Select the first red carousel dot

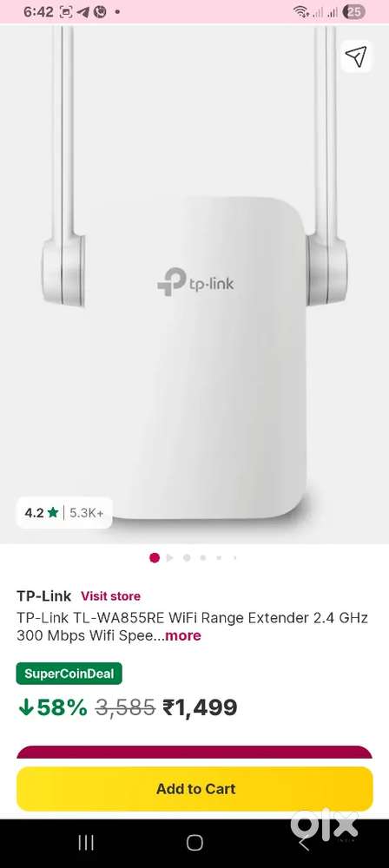pyautogui.click(x=155, y=557)
